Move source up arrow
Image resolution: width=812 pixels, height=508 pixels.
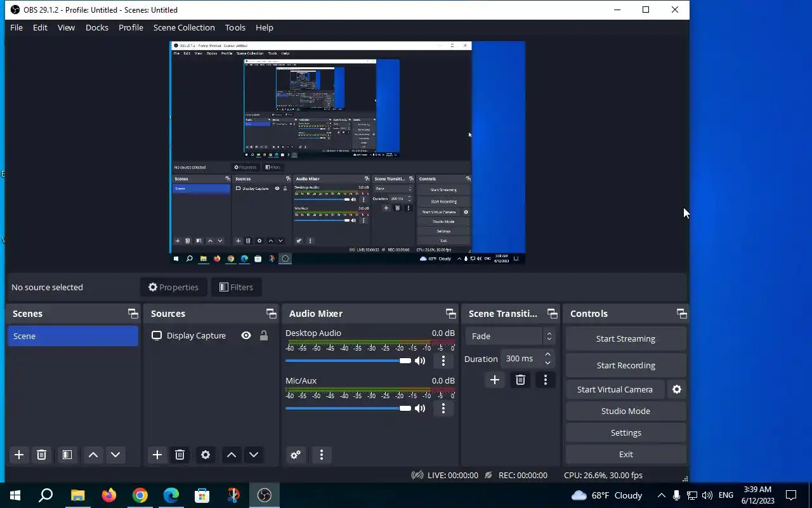(232, 455)
